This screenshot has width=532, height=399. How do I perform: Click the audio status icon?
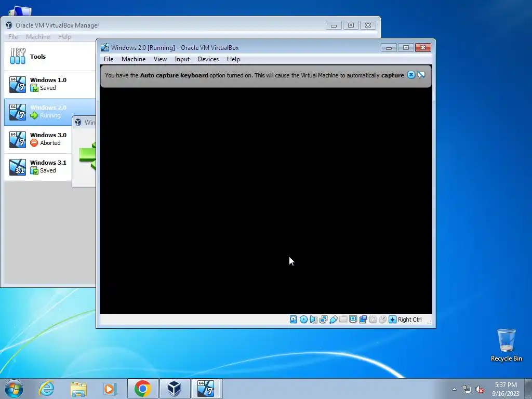(313, 320)
